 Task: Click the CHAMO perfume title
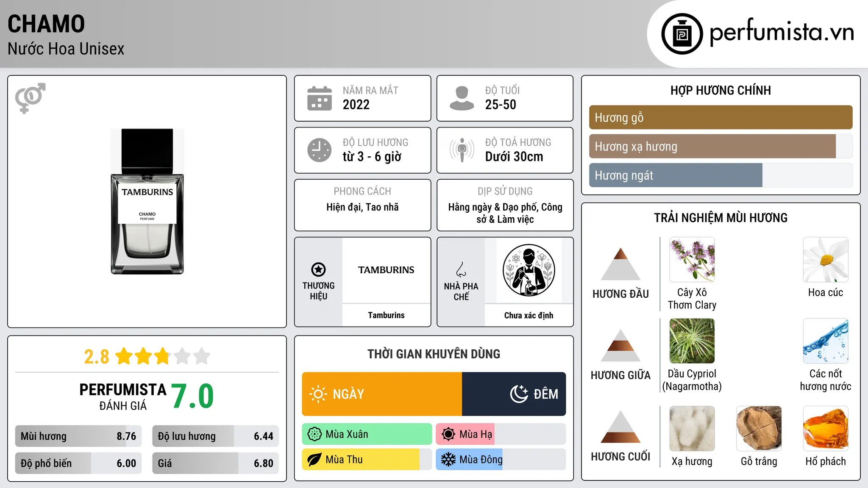[x=46, y=24]
